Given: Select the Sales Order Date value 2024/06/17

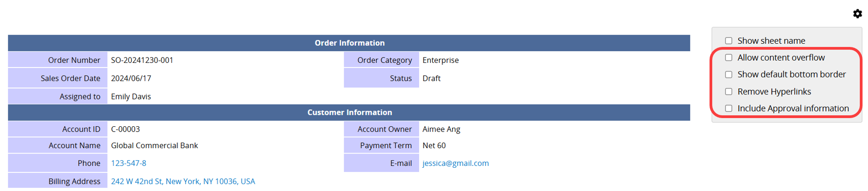Looking at the screenshot, I should tap(131, 78).
